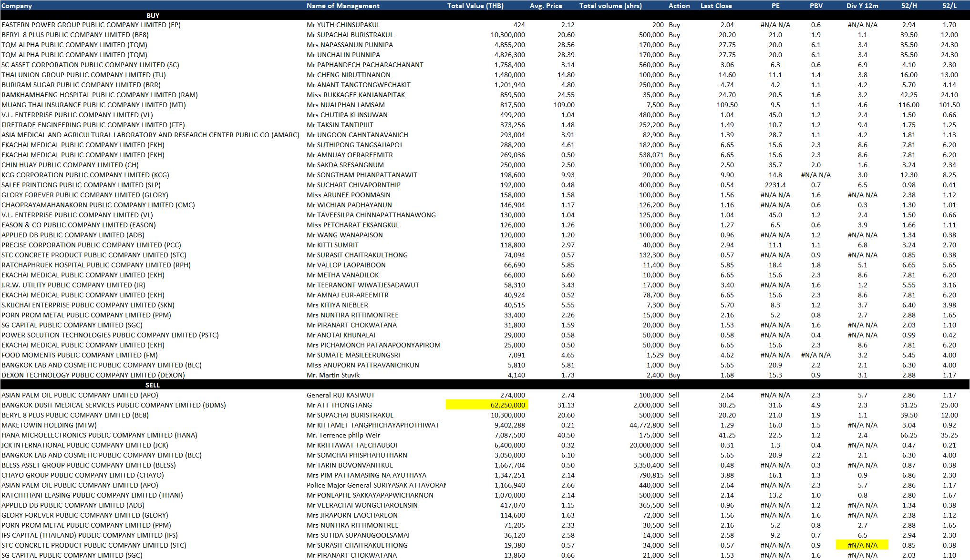Click the 2231.4 PE value cell

tap(775, 185)
